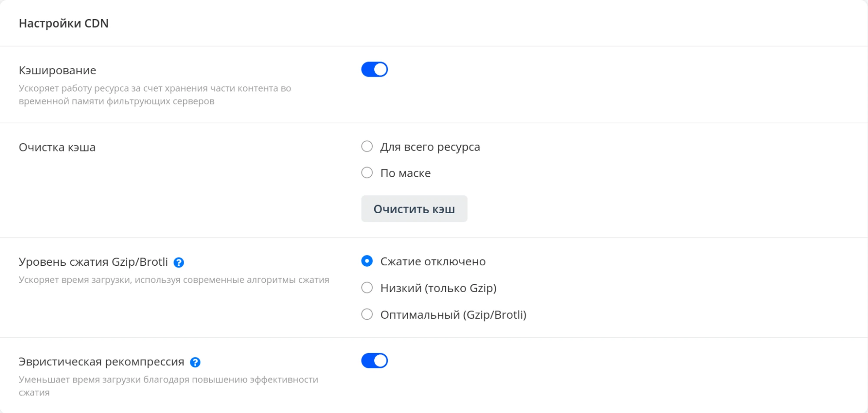This screenshot has height=413, width=868.
Task: Click the knob of the Кэширование switch
Action: coord(380,69)
